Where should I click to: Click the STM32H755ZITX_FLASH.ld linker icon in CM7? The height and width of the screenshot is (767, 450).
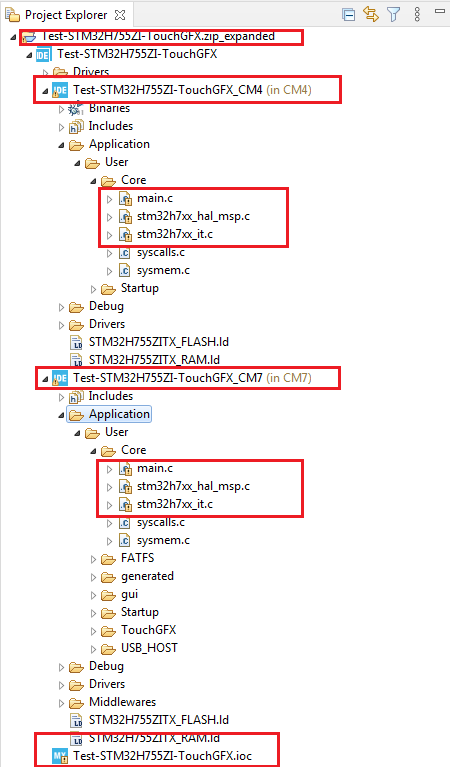pos(76,721)
